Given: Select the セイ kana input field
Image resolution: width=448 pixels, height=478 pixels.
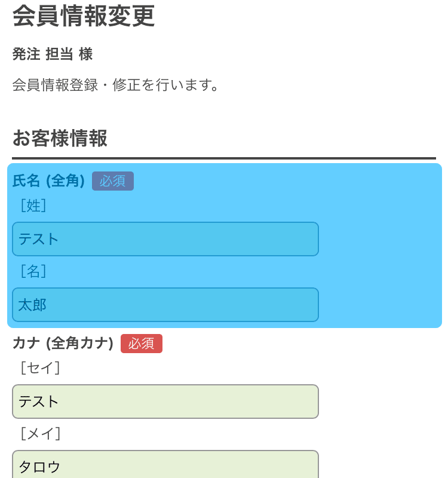Looking at the screenshot, I should click(x=165, y=402).
